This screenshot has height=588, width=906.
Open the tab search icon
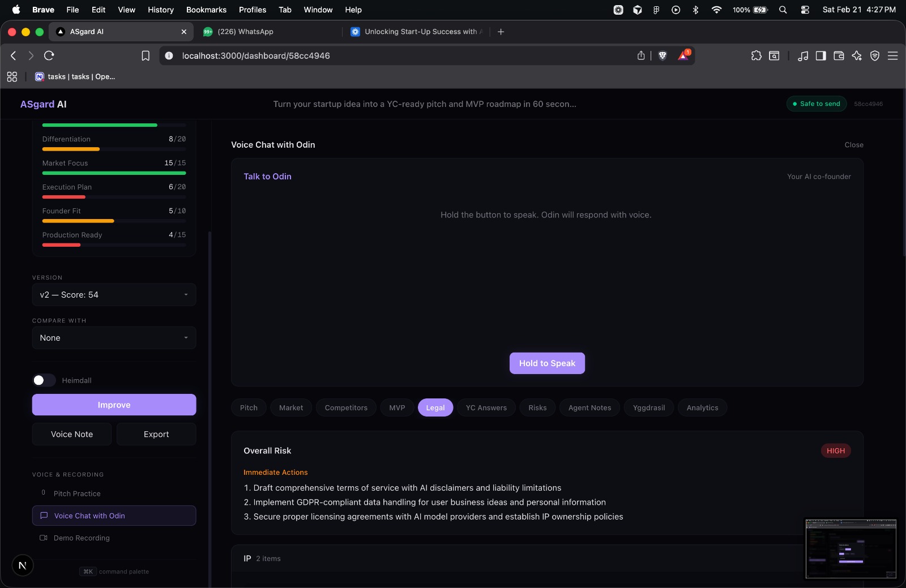point(774,55)
